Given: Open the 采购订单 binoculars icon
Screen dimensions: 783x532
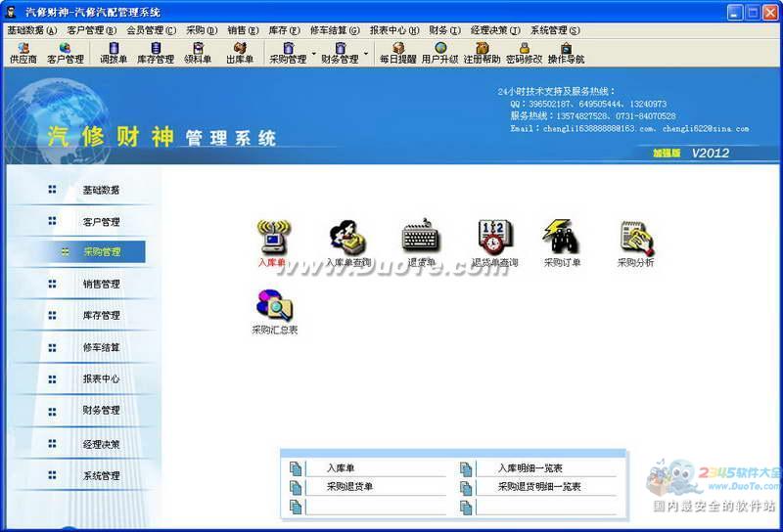Looking at the screenshot, I should pos(563,238).
